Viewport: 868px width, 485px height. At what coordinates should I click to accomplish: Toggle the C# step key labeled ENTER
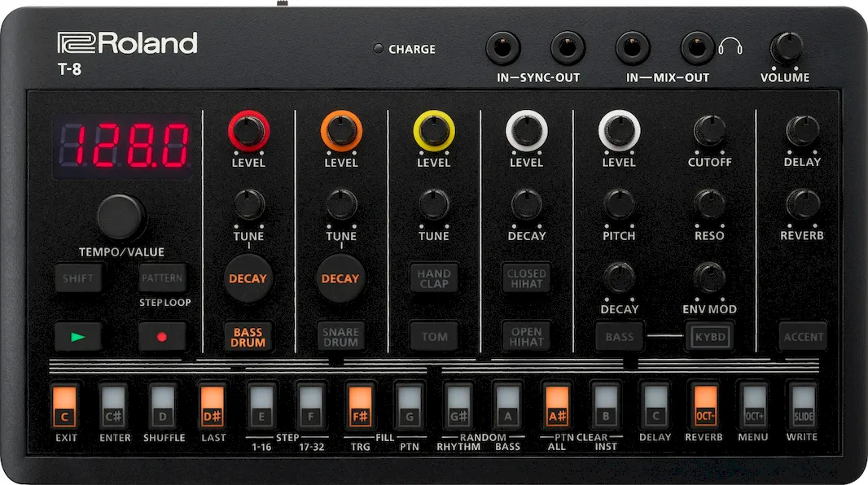coord(113,406)
